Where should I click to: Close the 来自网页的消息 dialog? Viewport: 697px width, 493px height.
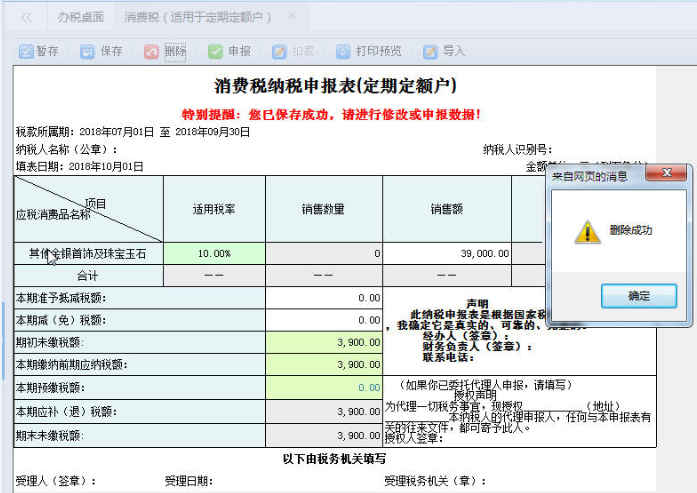pos(666,174)
